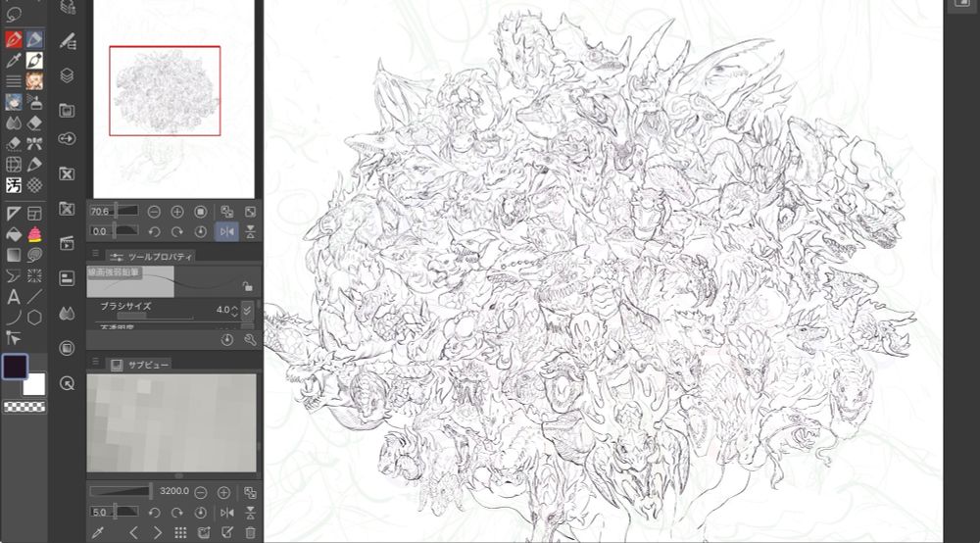Viewport: 980px width, 543px height.
Task: Select the Blend water-drops tool
Action: pyautogui.click(x=13, y=123)
